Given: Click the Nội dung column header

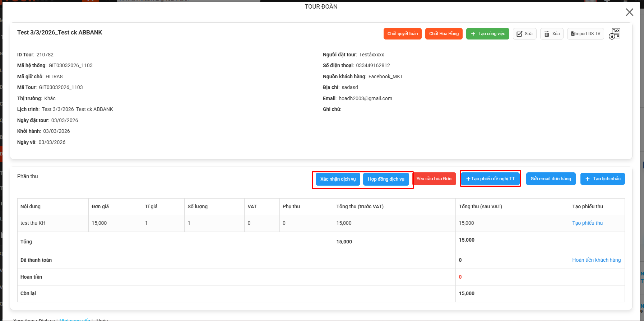Looking at the screenshot, I should pyautogui.click(x=31, y=206).
